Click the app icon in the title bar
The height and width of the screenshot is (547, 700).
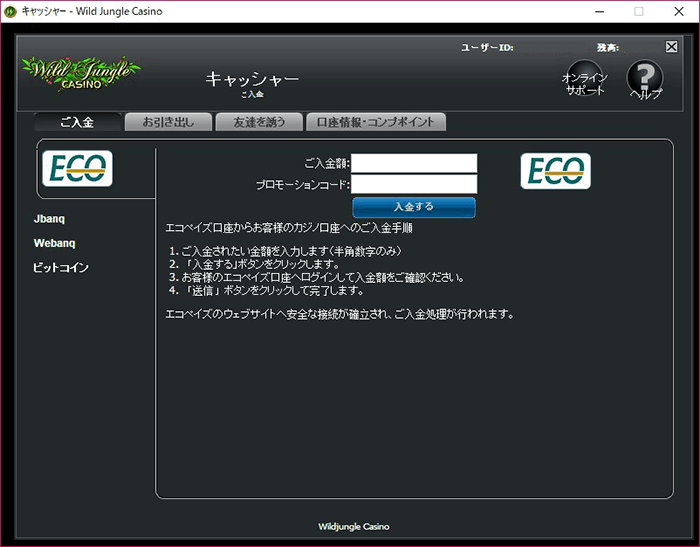pyautogui.click(x=10, y=11)
